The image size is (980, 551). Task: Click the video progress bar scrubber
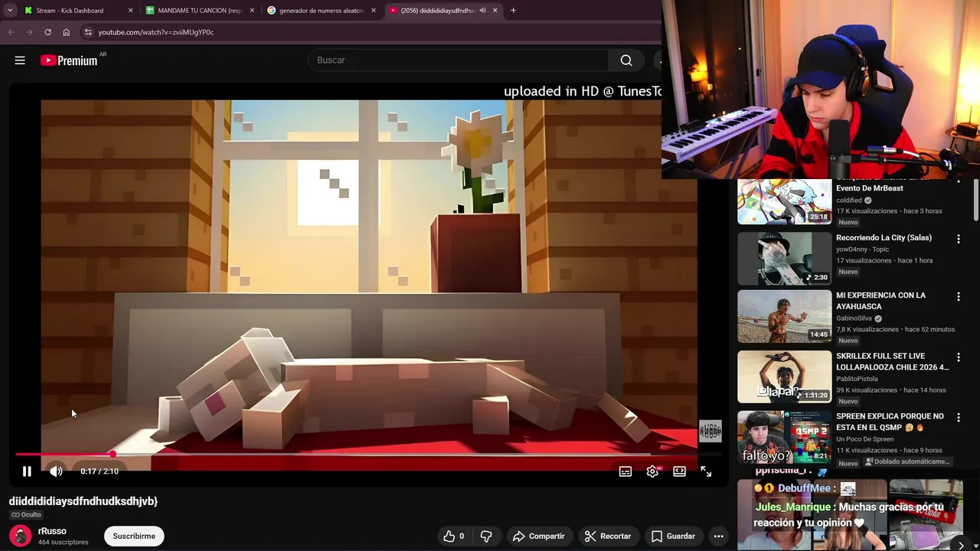coord(113,455)
